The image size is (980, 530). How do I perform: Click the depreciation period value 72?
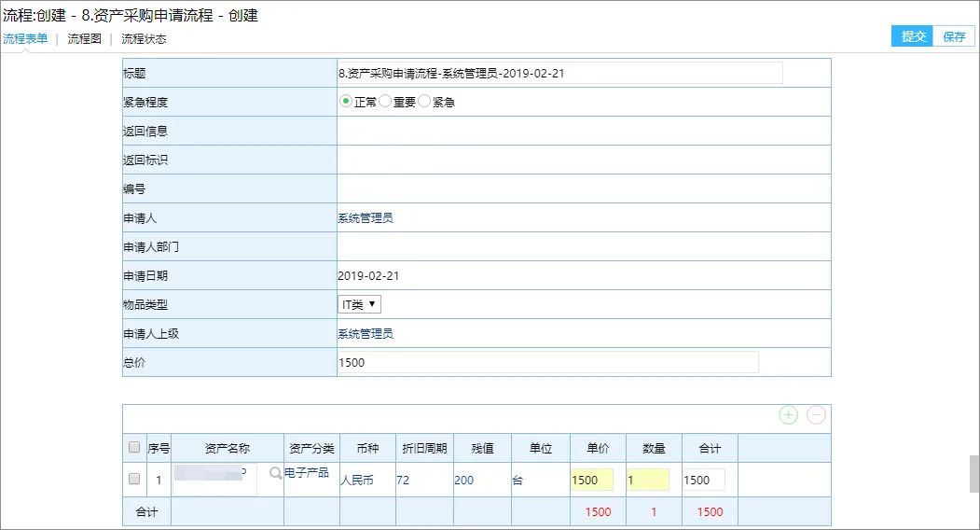[403, 480]
